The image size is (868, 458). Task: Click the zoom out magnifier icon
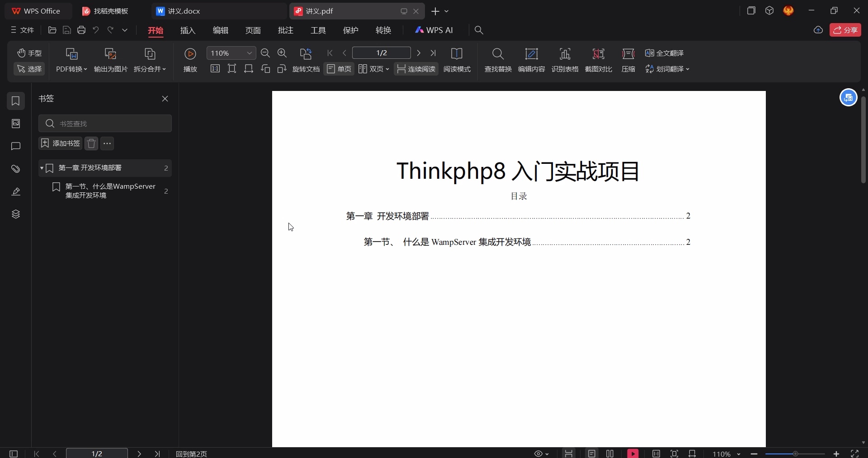pos(266,53)
